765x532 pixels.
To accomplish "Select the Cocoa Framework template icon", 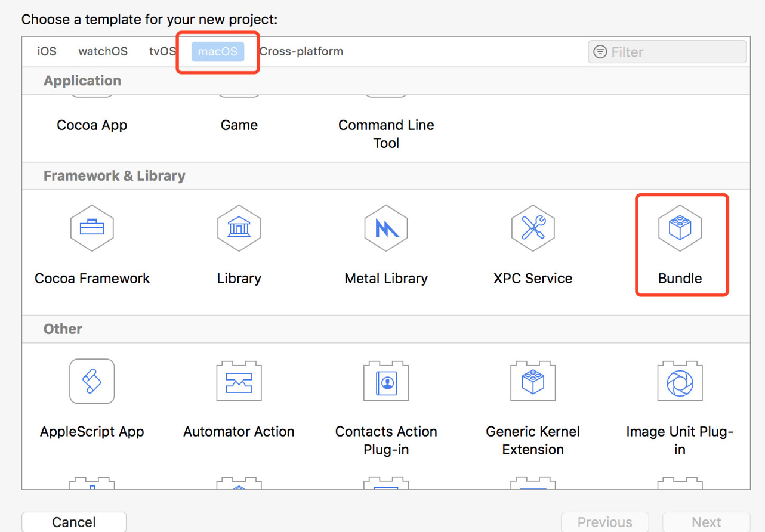I will pyautogui.click(x=92, y=228).
